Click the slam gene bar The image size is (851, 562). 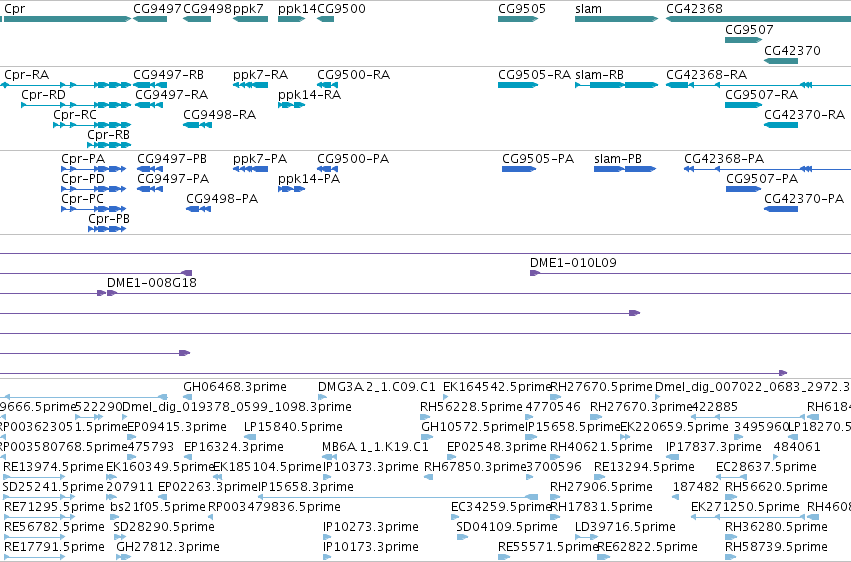(x=617, y=19)
